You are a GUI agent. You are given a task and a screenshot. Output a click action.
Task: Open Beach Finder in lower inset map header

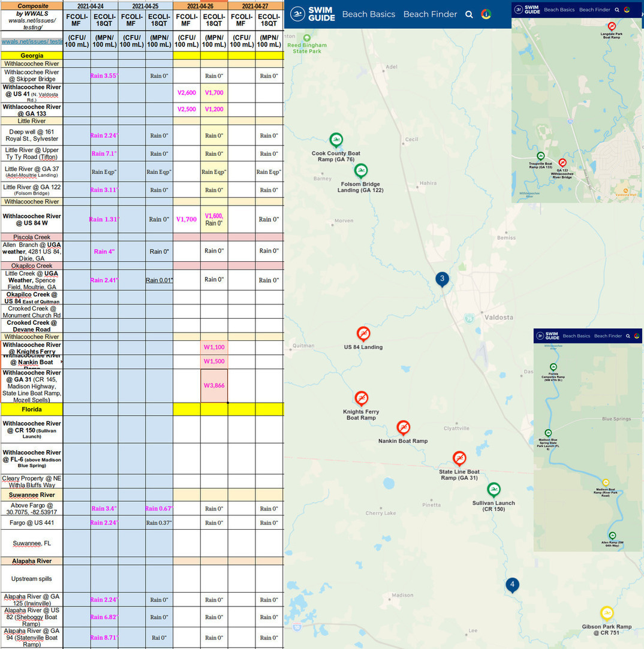[608, 336]
